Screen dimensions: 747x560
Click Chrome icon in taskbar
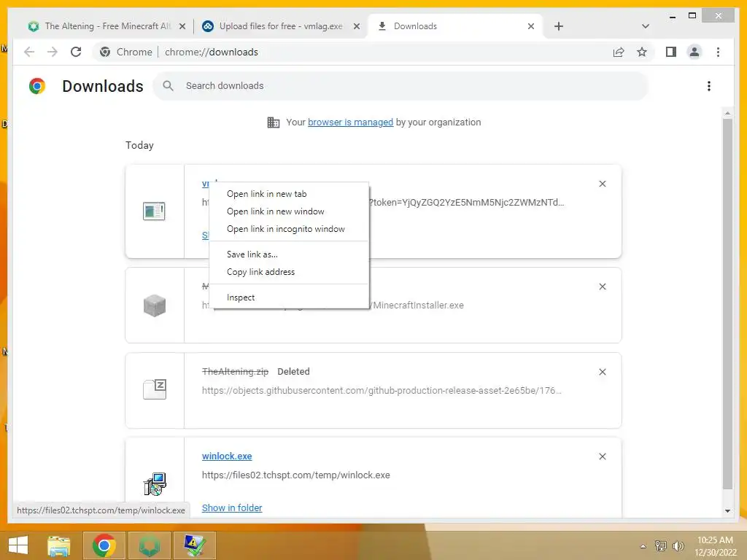coord(104,545)
